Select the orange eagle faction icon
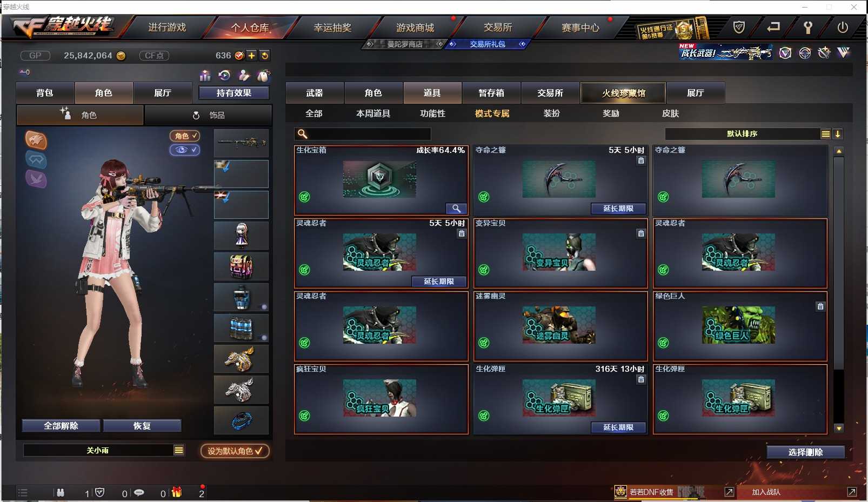 36,140
